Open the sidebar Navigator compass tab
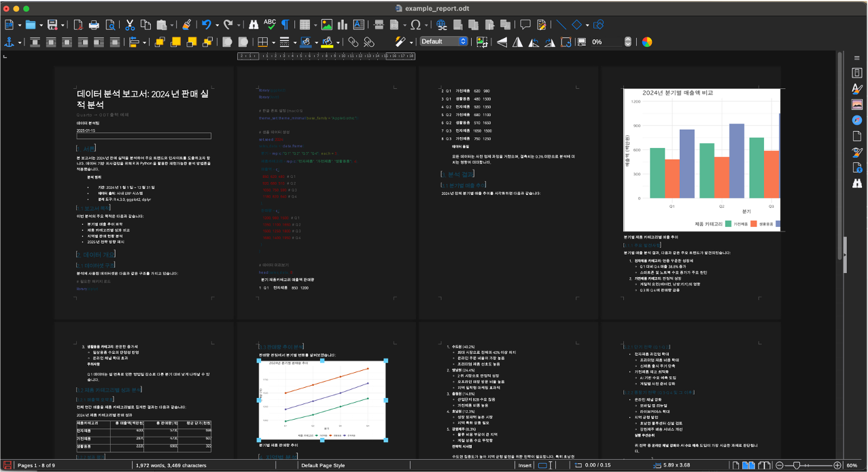Viewport: 868px width, 472px height. pos(856,120)
